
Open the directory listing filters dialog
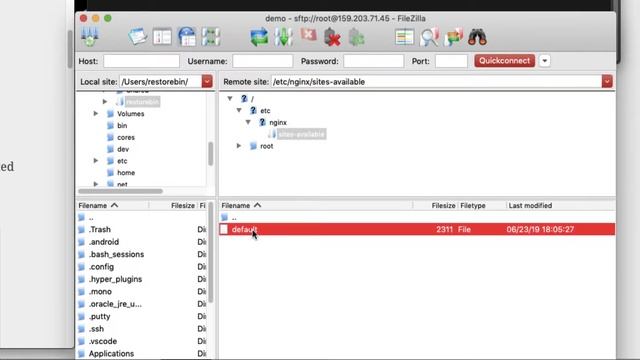click(404, 37)
